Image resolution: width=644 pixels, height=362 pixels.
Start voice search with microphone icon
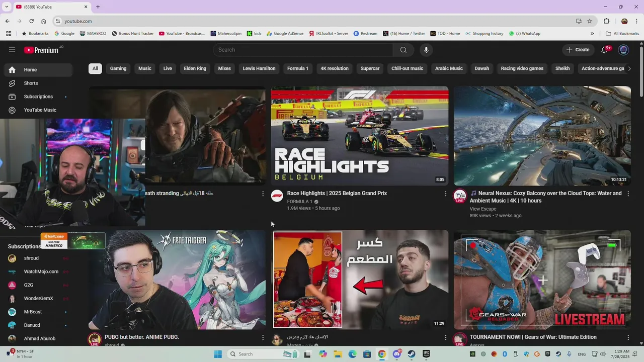(426, 50)
